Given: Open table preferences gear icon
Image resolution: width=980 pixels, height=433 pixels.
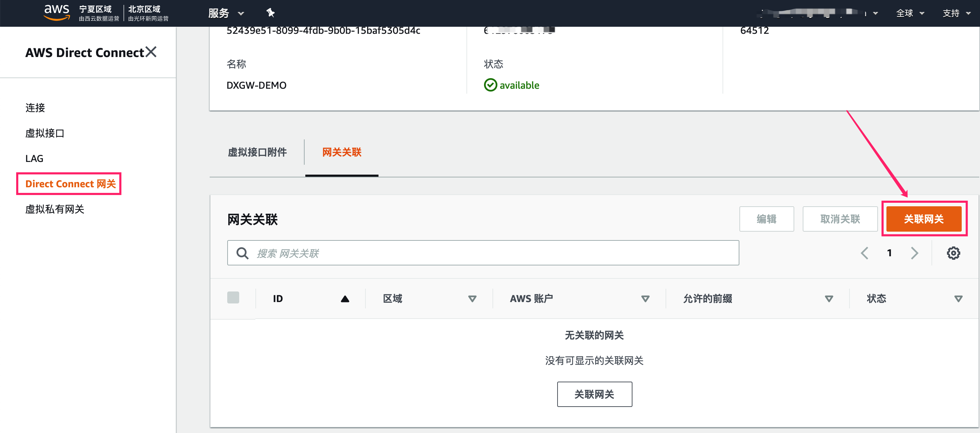Looking at the screenshot, I should pos(953,253).
